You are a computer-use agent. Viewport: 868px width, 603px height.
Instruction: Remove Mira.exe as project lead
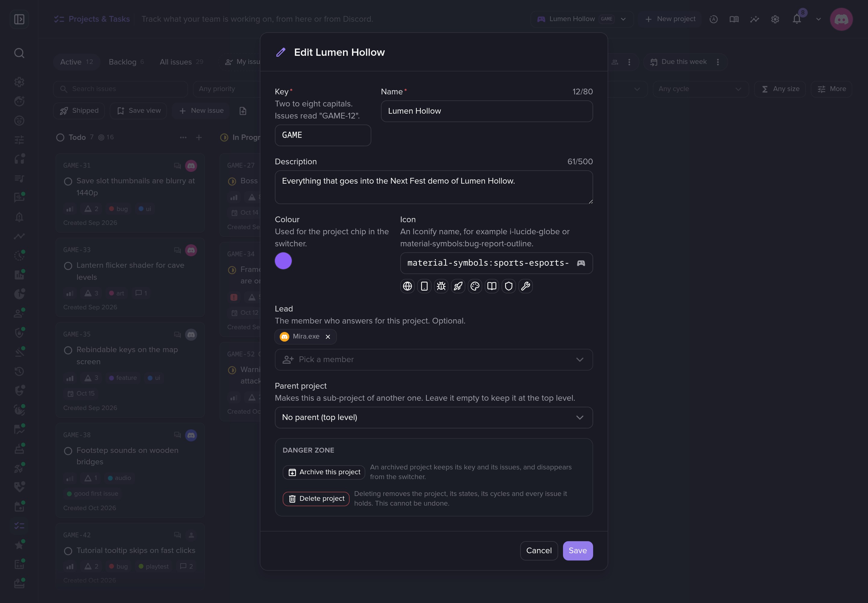point(328,337)
